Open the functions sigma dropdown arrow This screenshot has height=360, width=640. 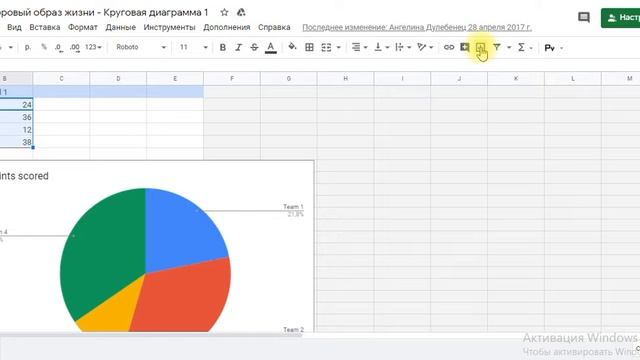531,48
